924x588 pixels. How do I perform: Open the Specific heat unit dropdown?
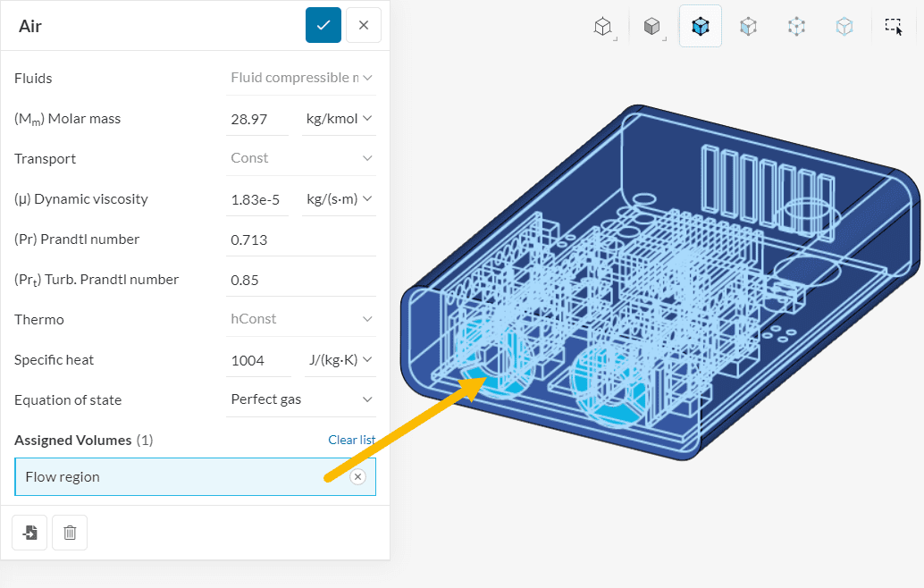[339, 360]
